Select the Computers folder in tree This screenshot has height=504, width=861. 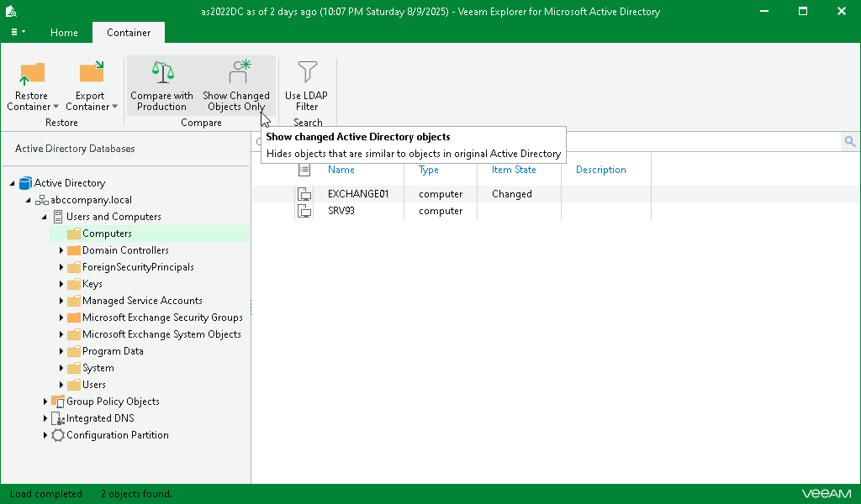(x=107, y=234)
